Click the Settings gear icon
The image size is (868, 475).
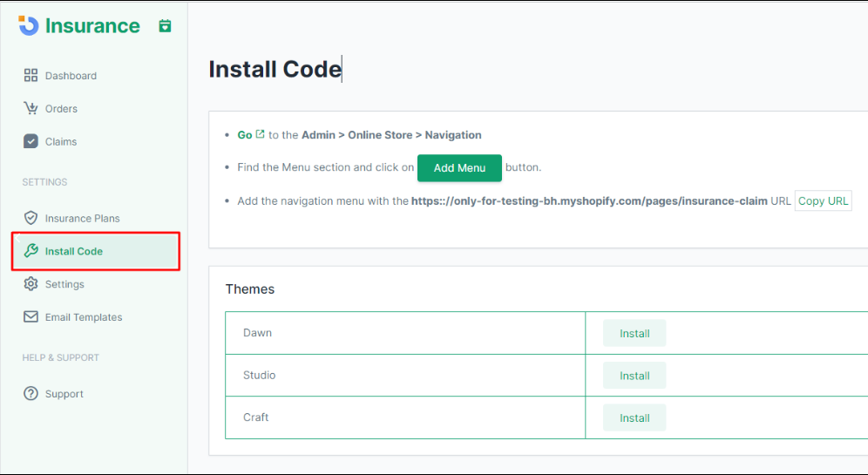pos(31,284)
